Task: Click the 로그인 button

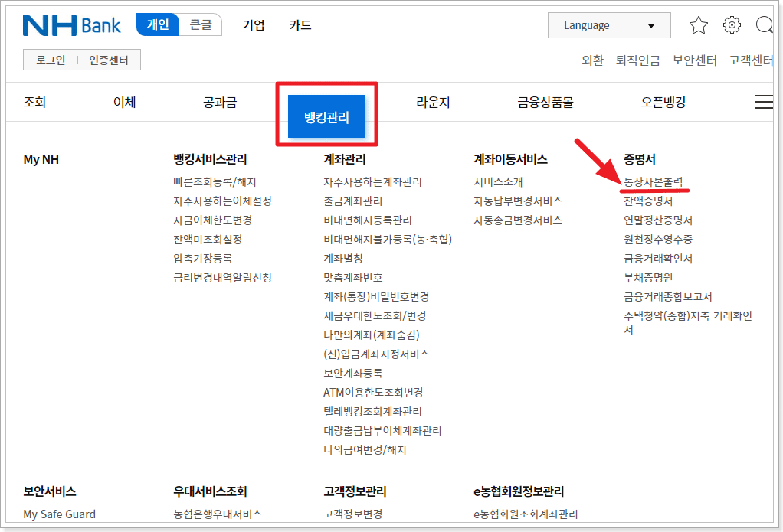Action: 51,59
